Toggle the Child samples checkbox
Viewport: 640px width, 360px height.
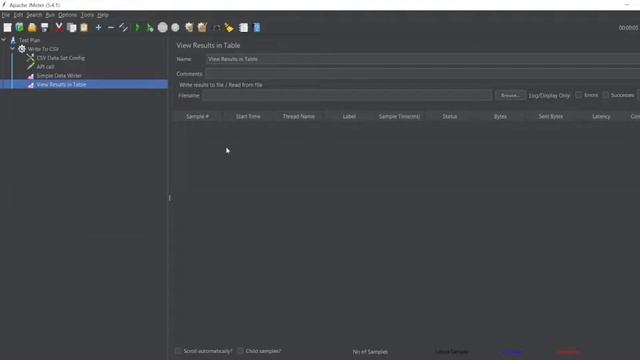pos(240,351)
